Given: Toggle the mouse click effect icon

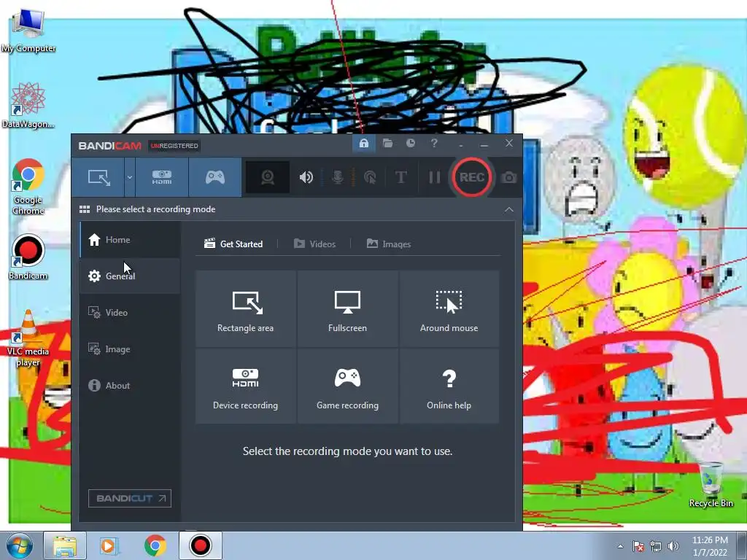Looking at the screenshot, I should [370, 177].
